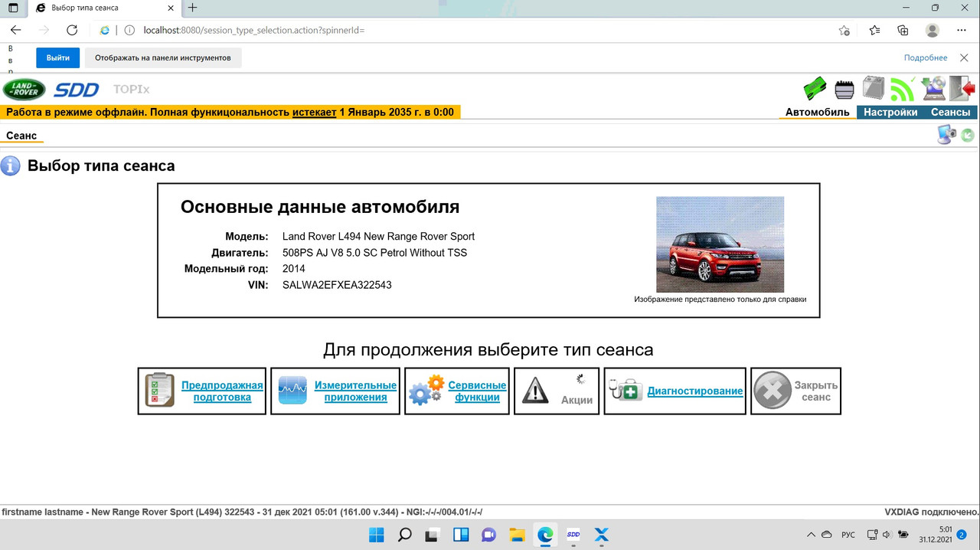Image resolution: width=980 pixels, height=550 pixels.
Task: Open the browser favorites star icon
Action: [874, 30]
